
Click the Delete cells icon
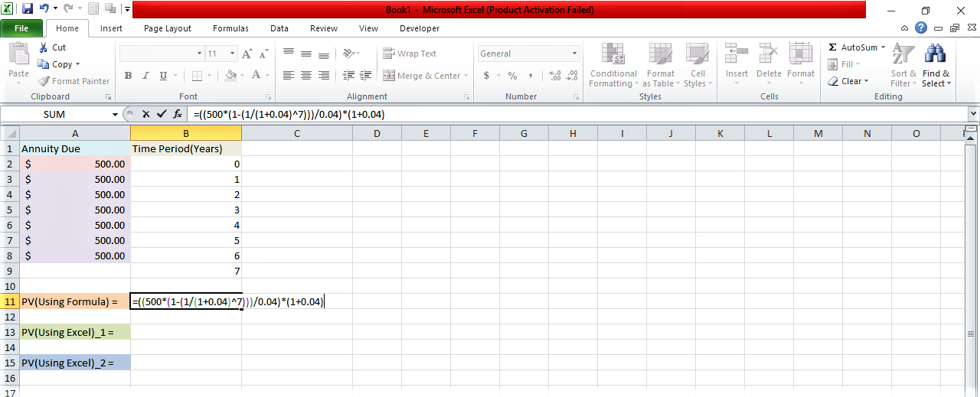pyautogui.click(x=769, y=54)
